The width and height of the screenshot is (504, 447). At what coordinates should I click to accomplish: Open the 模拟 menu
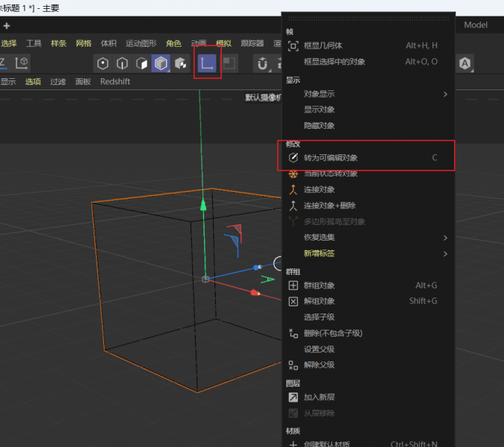click(x=224, y=43)
